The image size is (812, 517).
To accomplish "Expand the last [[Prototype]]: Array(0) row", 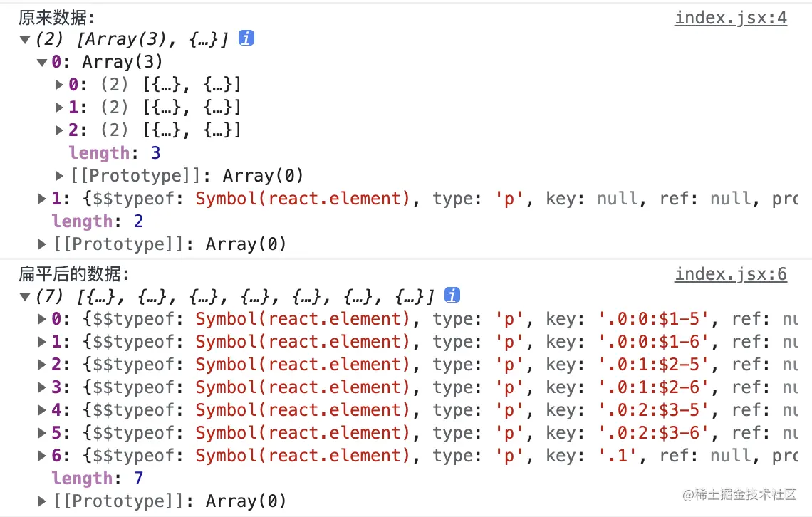I will [x=43, y=501].
